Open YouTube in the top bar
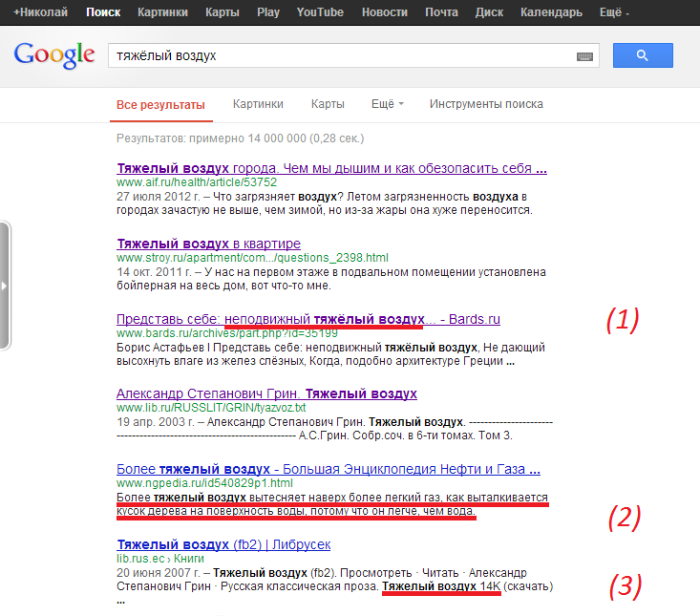700x616 pixels. [320, 12]
